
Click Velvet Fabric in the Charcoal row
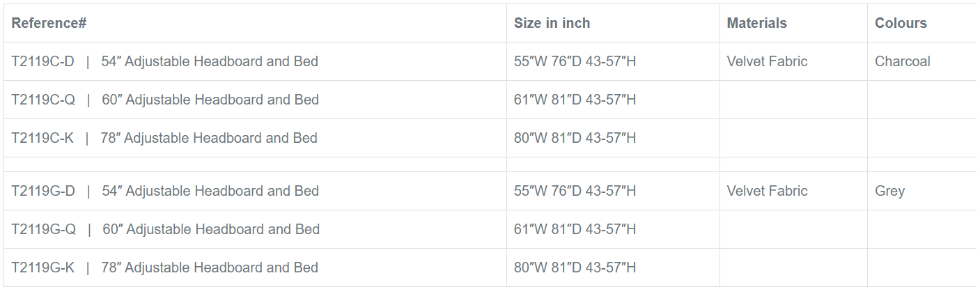point(767,61)
